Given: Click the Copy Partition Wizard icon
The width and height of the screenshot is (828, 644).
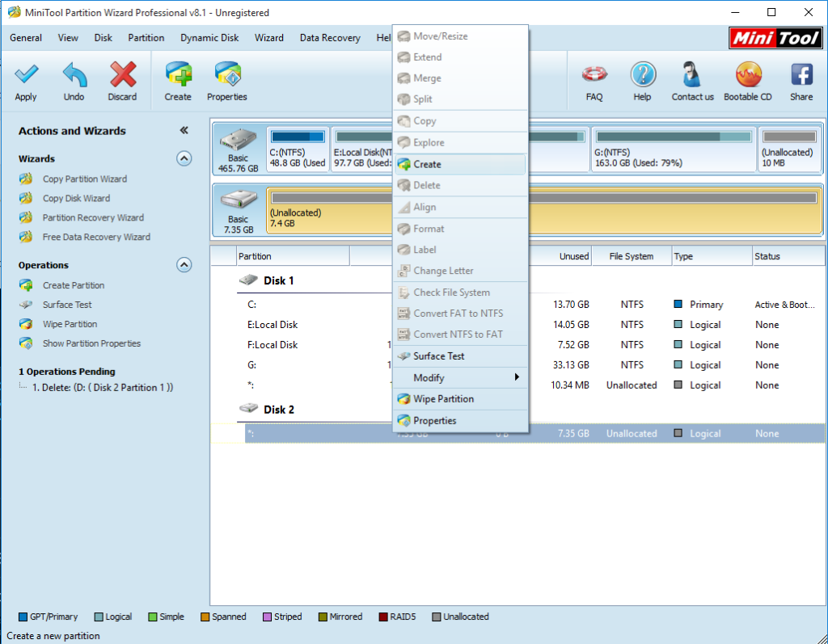Looking at the screenshot, I should pyautogui.click(x=26, y=179).
